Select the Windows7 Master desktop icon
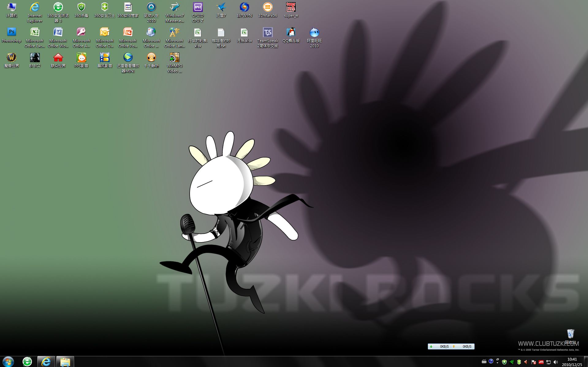The height and width of the screenshot is (367, 588). pyautogui.click(x=174, y=13)
